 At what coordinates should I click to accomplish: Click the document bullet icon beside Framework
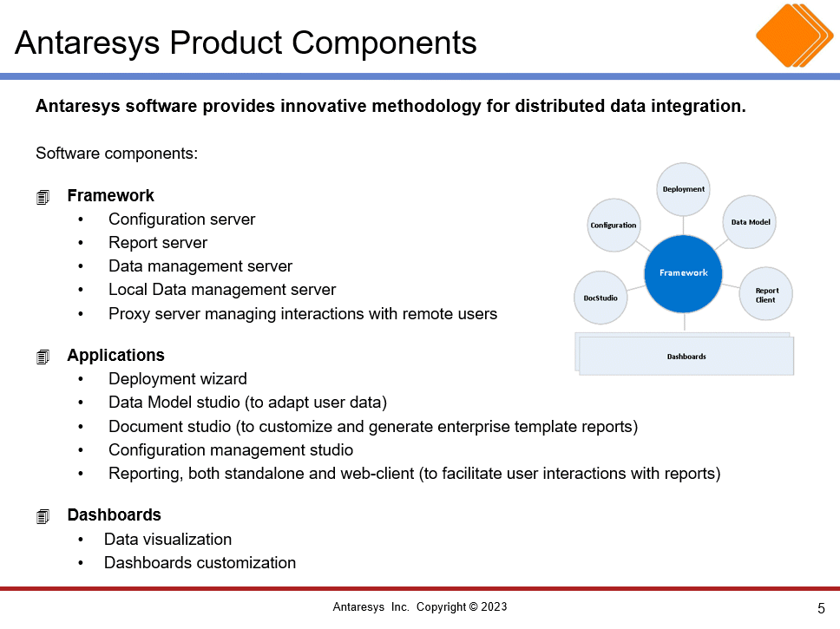point(43,197)
